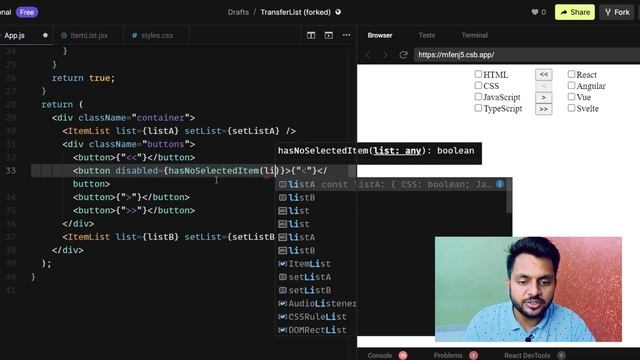Check the HTML checkbox
This screenshot has width=640, height=360.
coord(478,74)
